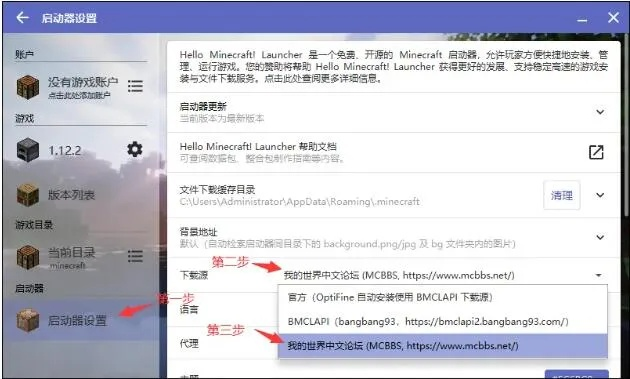The image size is (630, 379).
Task: Close the launcher window
Action: click(613, 17)
